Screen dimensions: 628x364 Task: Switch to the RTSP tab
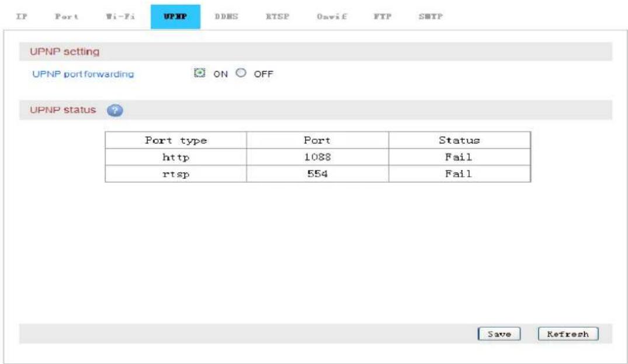[x=277, y=16]
